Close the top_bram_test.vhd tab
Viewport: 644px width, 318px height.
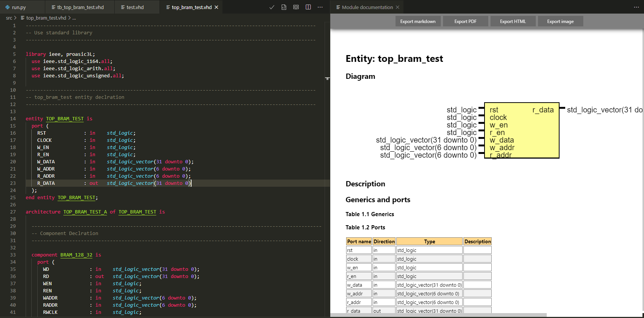216,7
